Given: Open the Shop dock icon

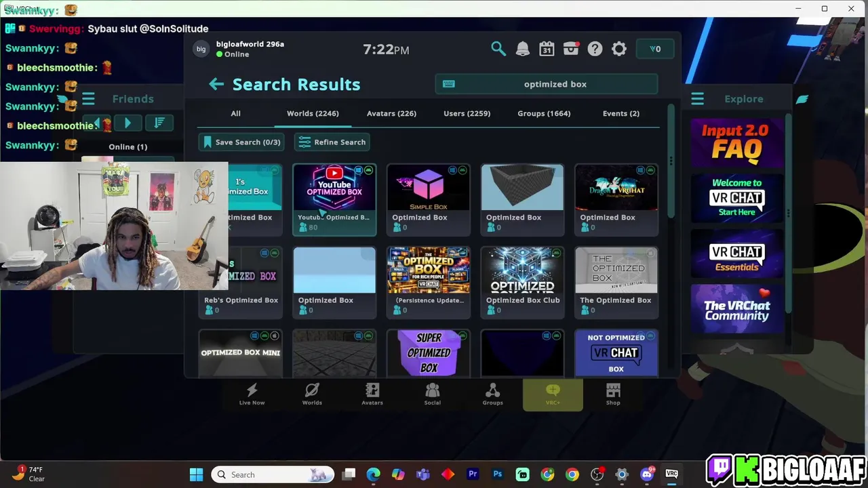Looking at the screenshot, I should (613, 394).
